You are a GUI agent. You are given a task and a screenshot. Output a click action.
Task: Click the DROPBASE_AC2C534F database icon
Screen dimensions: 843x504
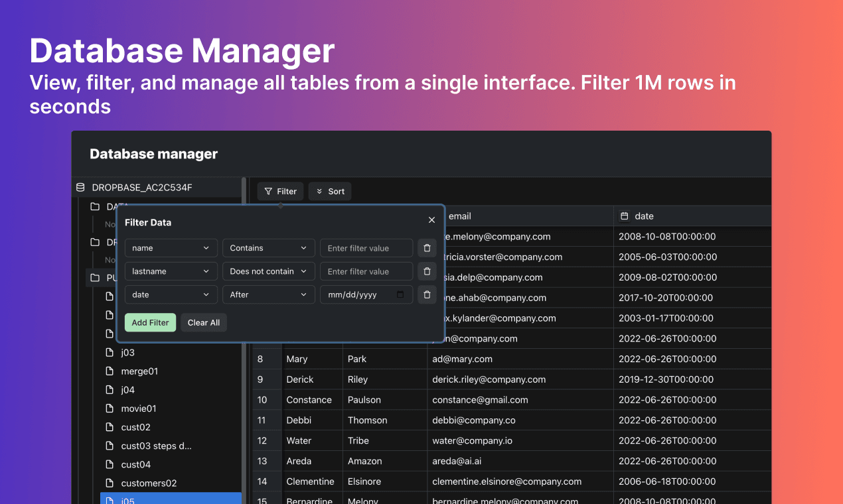click(80, 188)
